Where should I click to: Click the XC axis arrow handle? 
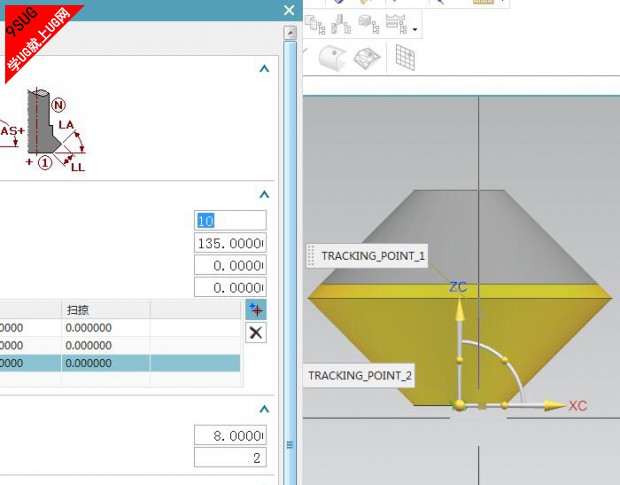[556, 405]
